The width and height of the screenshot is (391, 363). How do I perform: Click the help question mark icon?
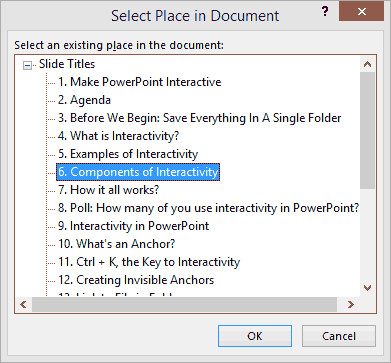click(x=325, y=12)
